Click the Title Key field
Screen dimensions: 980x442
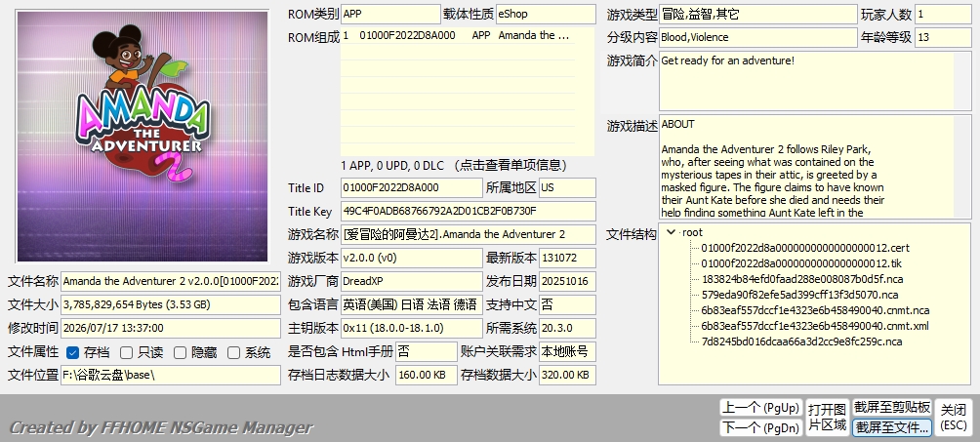coord(469,211)
